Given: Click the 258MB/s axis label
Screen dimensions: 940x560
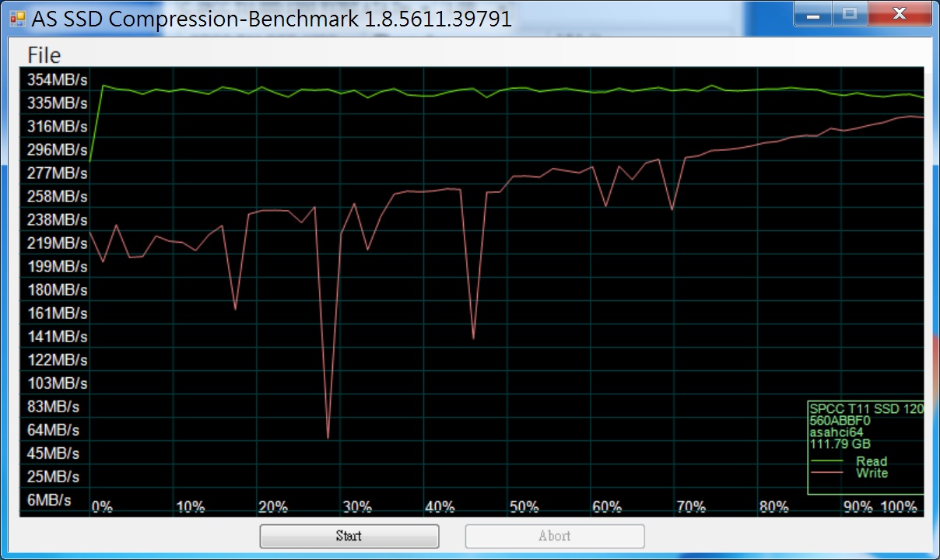Looking at the screenshot, I should tap(58, 197).
